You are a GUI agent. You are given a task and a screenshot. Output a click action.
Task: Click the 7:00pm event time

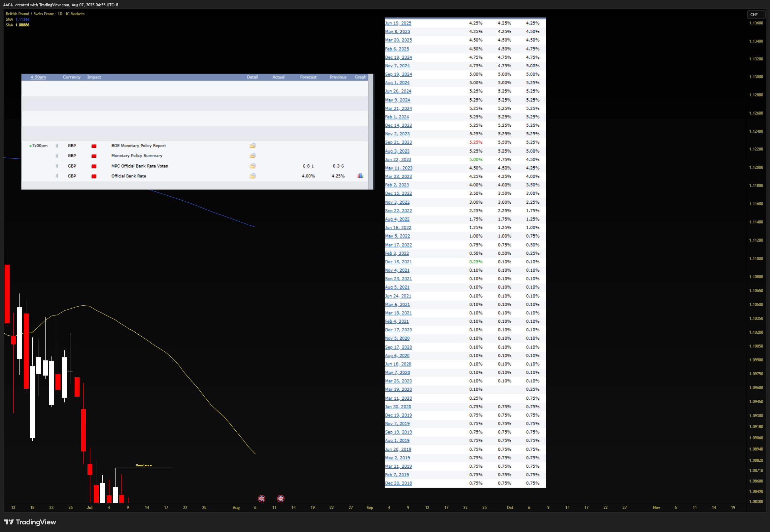40,146
